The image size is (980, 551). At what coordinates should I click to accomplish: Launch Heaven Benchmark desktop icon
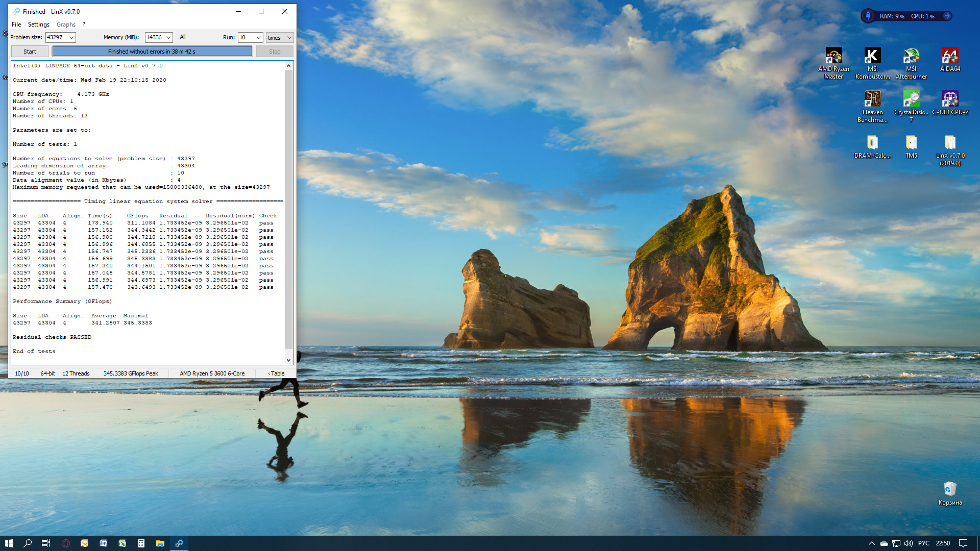[872, 99]
